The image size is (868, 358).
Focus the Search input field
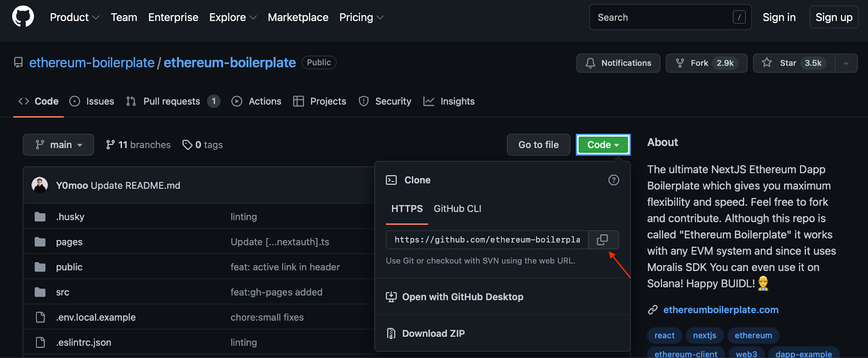tap(670, 17)
